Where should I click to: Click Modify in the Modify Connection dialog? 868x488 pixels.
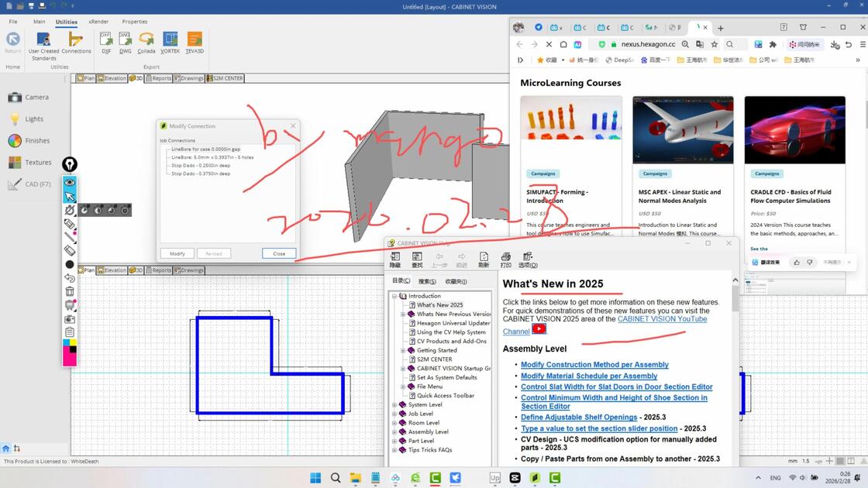point(177,253)
